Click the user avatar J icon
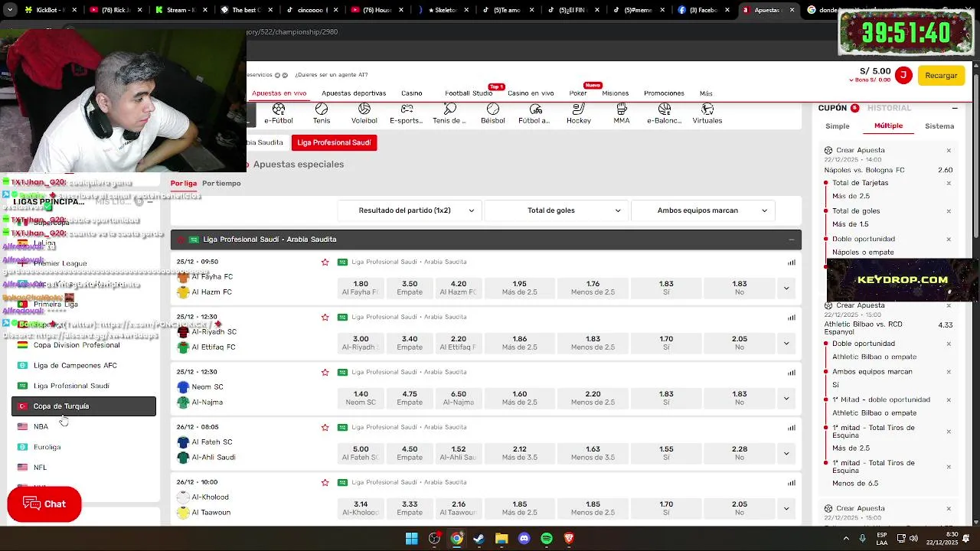This screenshot has height=551, width=980. (903, 75)
